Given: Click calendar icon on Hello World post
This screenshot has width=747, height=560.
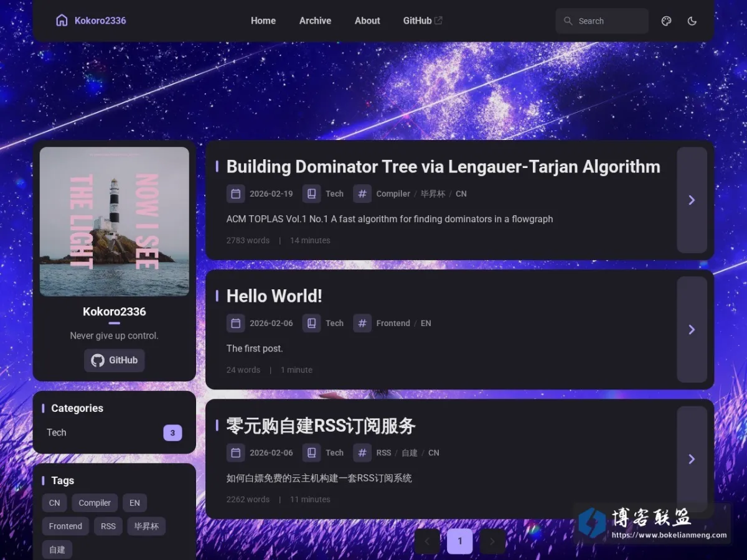Looking at the screenshot, I should [236, 323].
